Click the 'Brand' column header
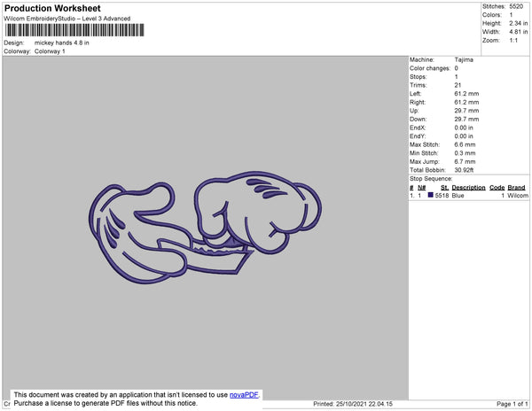 [x=516, y=188]
